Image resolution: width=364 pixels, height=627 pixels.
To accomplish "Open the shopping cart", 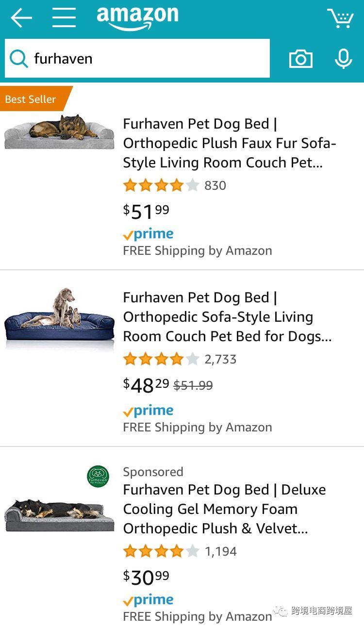I will pos(340,18).
